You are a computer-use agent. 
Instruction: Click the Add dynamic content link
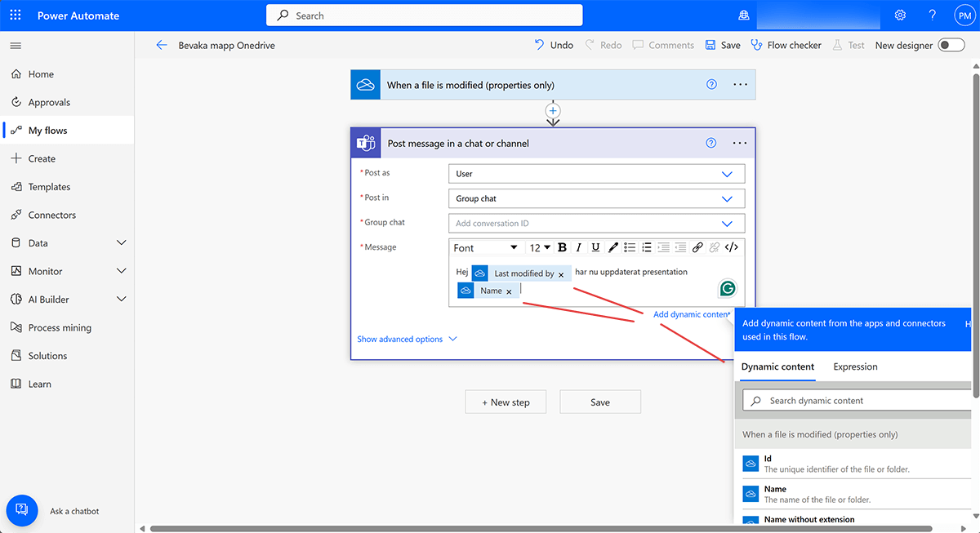click(692, 314)
